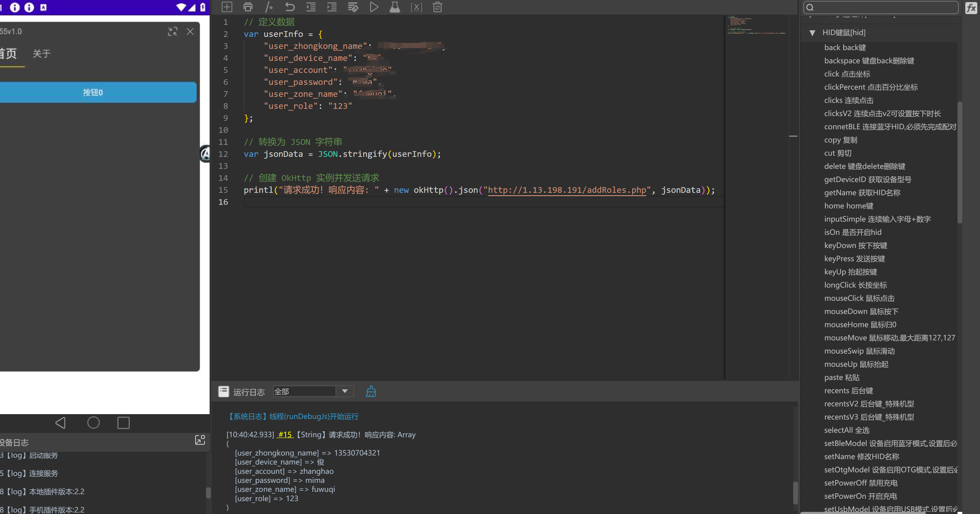
Task: Click the add new file icon
Action: [227, 7]
